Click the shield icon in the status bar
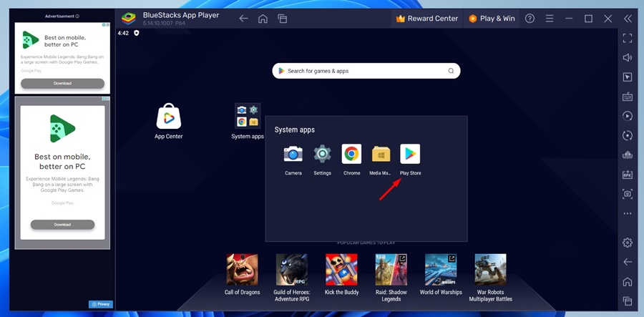The height and width of the screenshot is (317, 644). (x=137, y=33)
